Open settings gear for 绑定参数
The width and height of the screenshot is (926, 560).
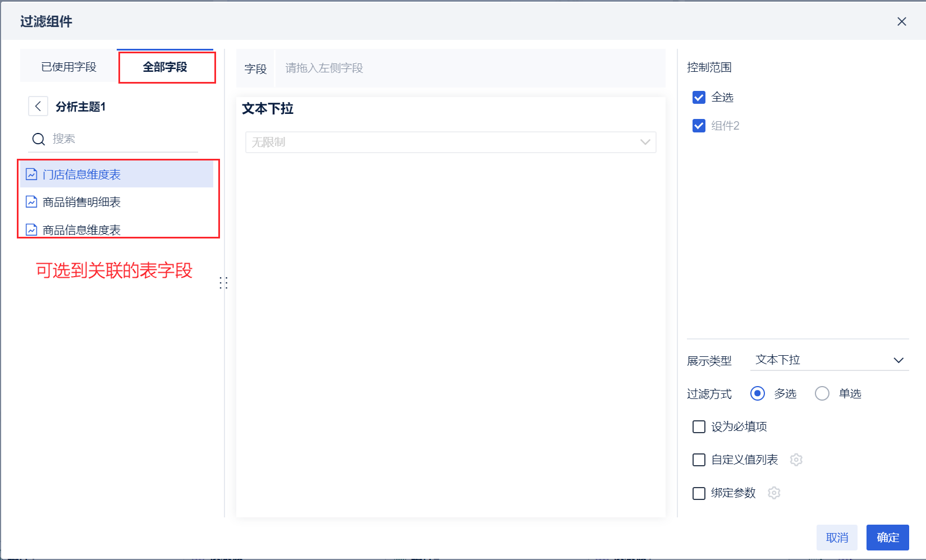tap(774, 493)
